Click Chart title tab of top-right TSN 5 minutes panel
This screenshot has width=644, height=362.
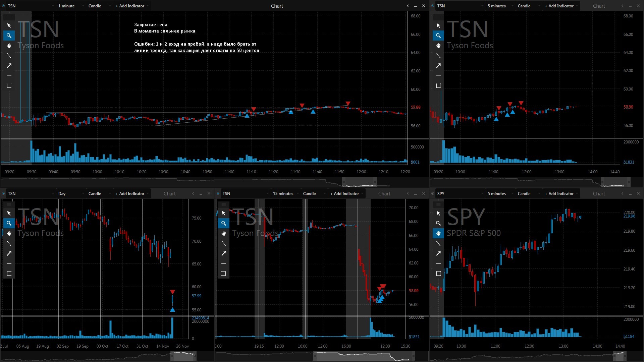599,6
